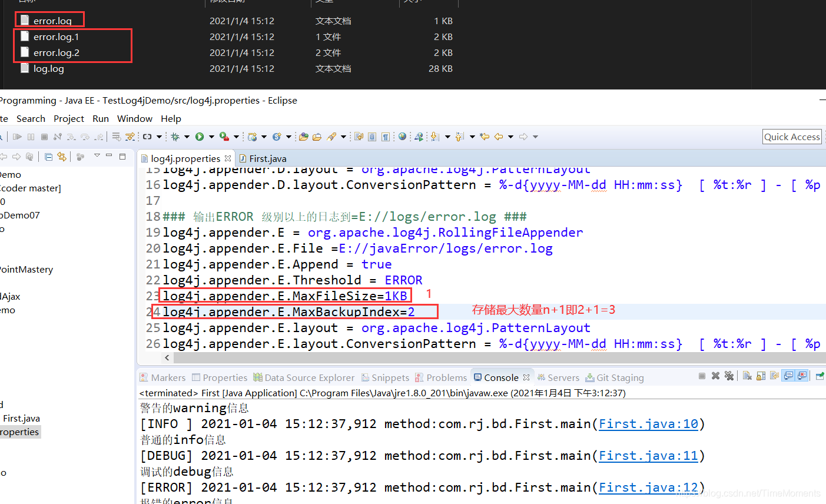Toggle Word Wrap toolbar icon

[359, 137]
